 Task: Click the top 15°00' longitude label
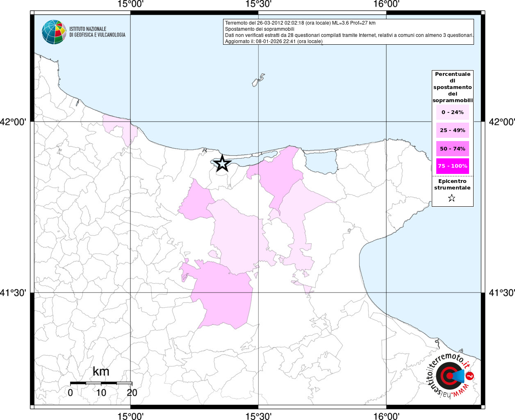click(x=130, y=4)
